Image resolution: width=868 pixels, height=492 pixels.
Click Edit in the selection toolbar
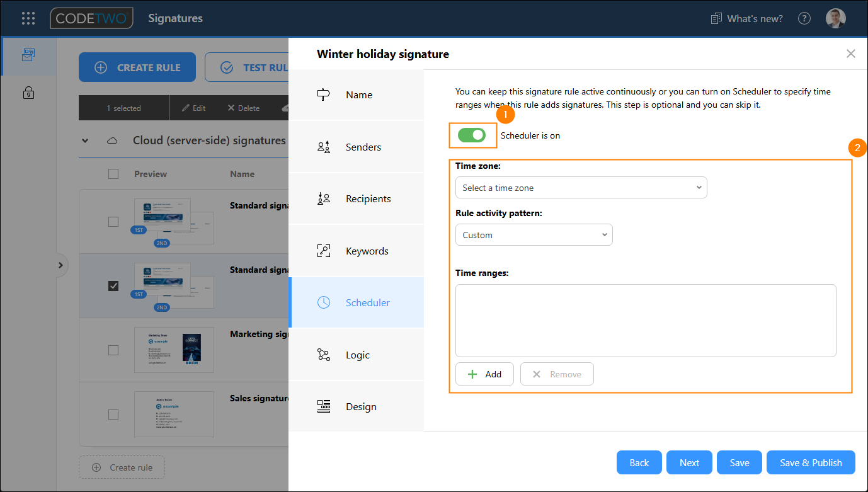coord(194,108)
